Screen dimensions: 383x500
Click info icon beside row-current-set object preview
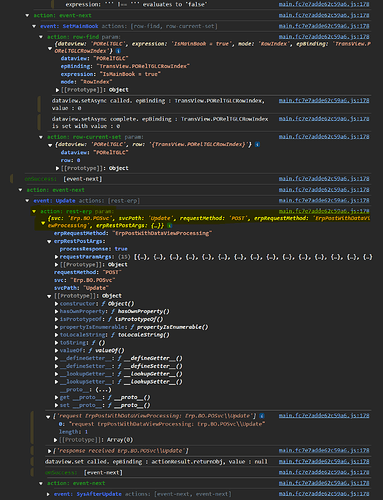(x=257, y=144)
